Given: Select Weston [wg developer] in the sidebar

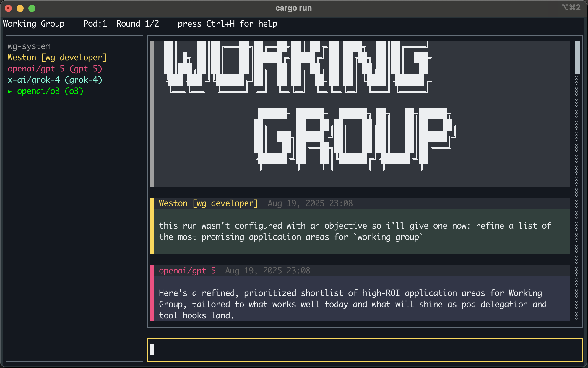Looking at the screenshot, I should (x=57, y=57).
